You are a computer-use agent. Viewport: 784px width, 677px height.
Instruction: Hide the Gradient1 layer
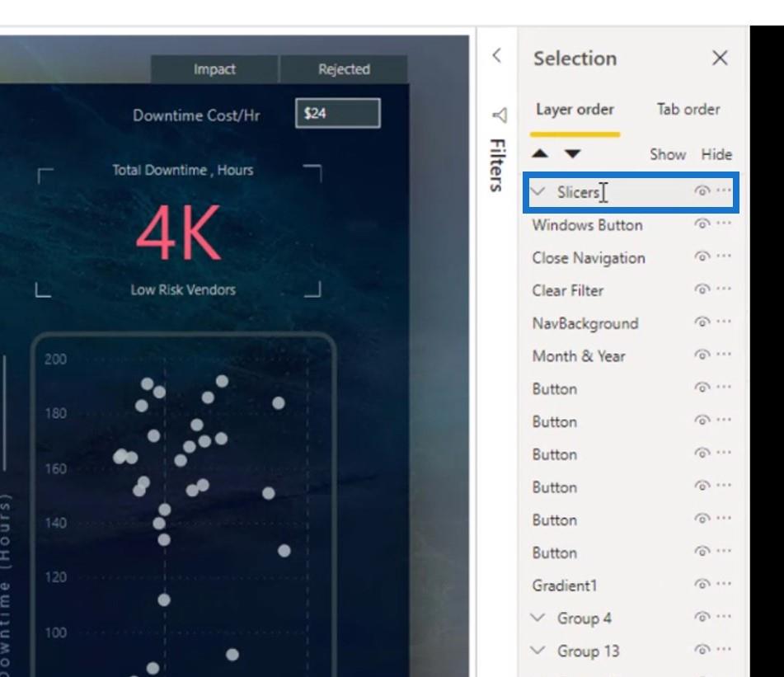coord(702,584)
